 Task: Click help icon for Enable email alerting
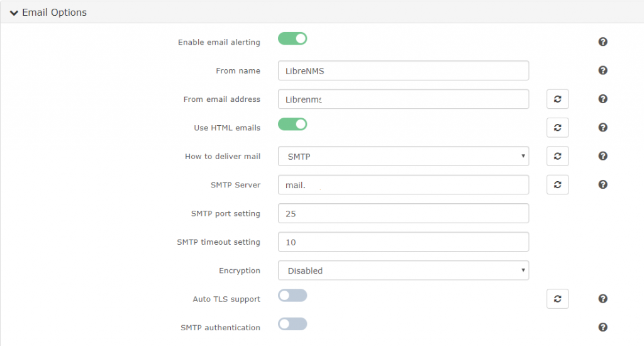point(602,42)
